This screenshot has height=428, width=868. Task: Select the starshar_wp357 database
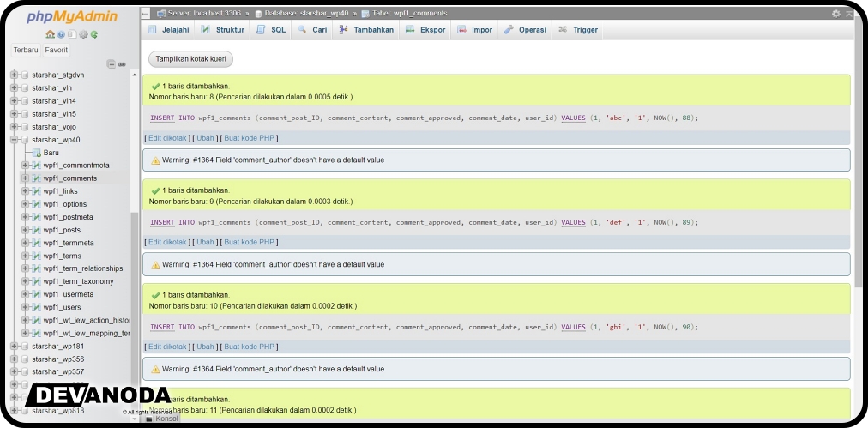coord(58,371)
